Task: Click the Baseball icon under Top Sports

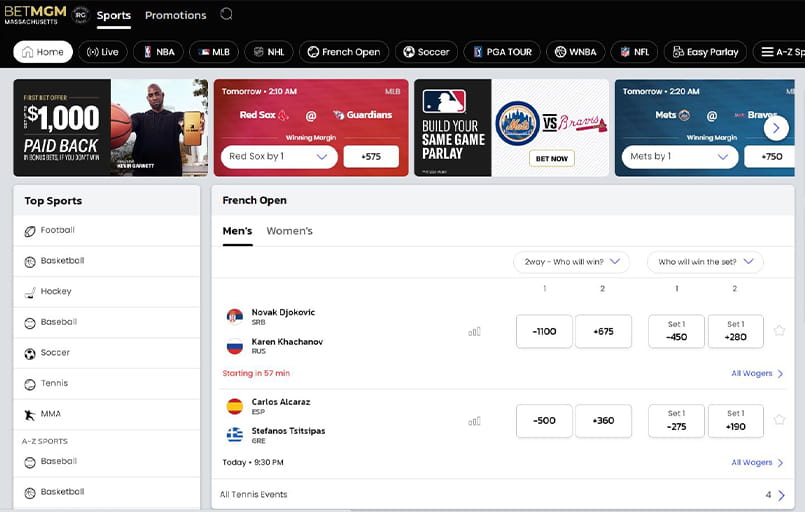Action: 30,323
